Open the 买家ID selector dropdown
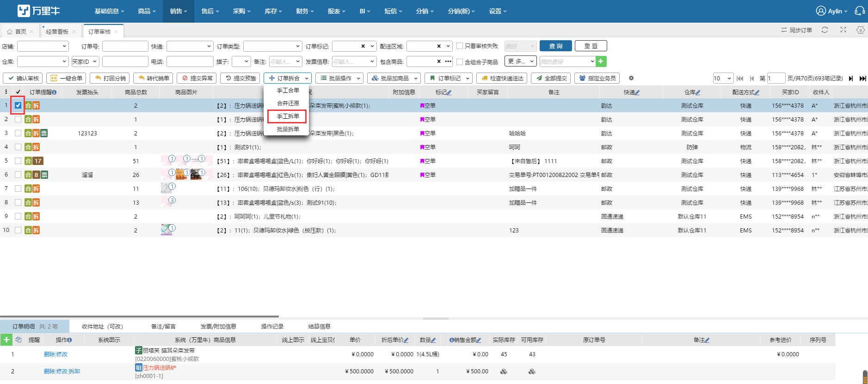This screenshot has width=868, height=384. tap(86, 61)
